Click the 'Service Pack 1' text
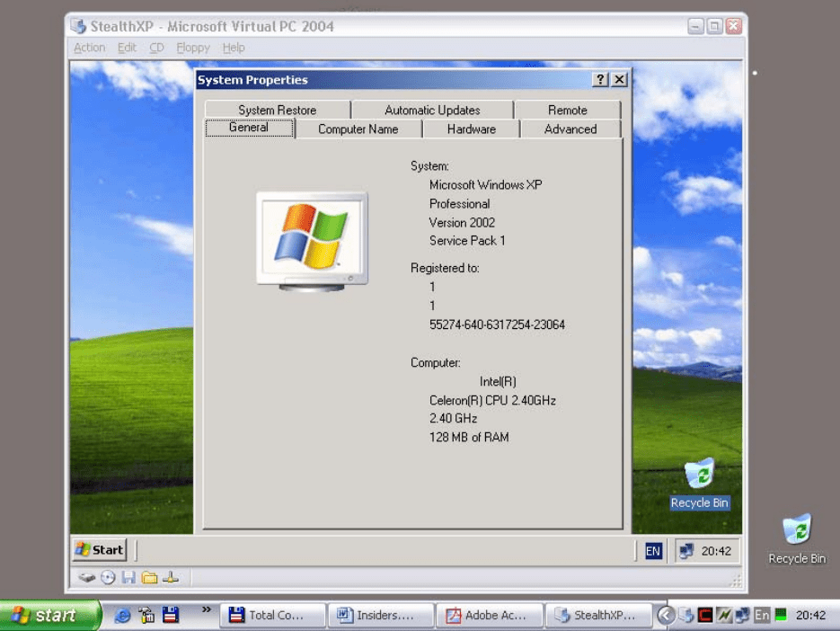The image size is (840, 631). [x=467, y=241]
